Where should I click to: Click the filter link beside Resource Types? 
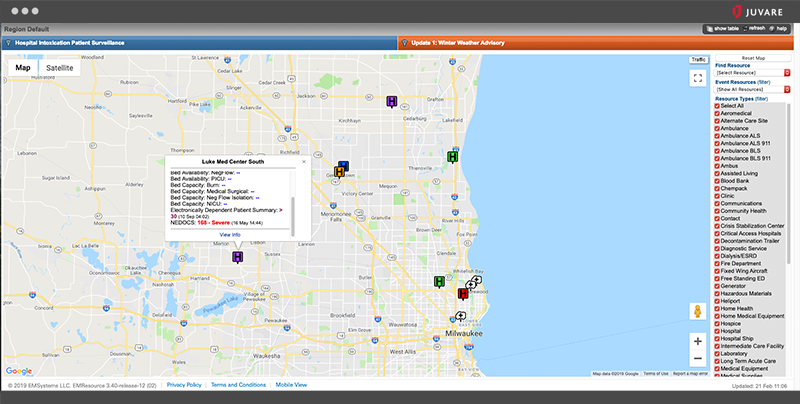coord(761,99)
